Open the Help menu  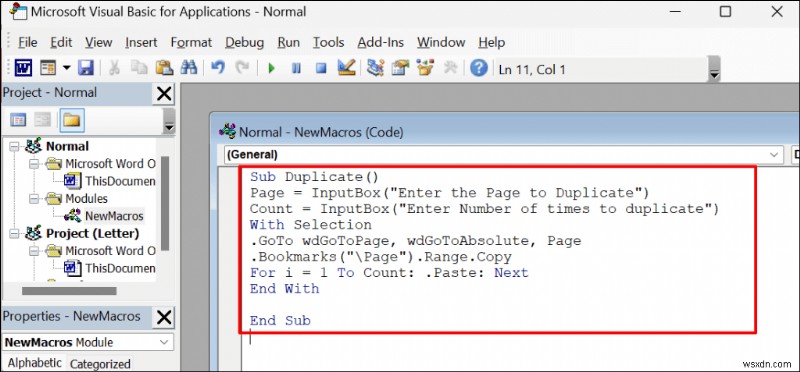click(491, 42)
